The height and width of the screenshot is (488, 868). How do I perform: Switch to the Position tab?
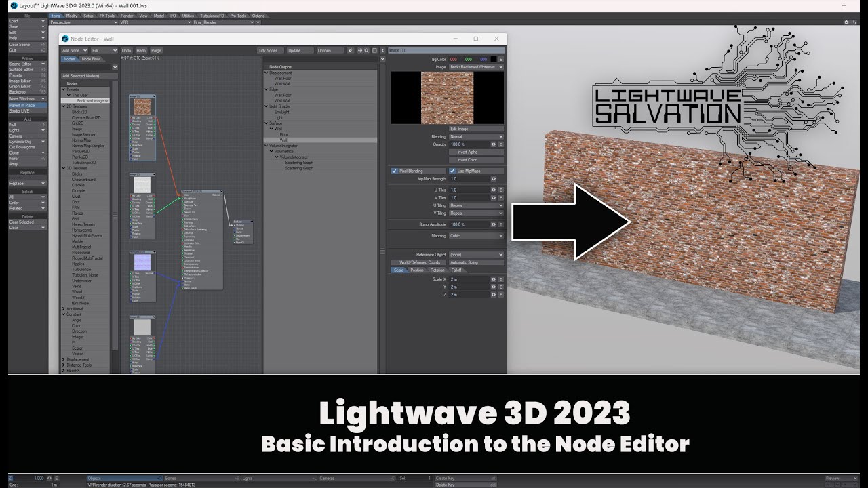416,270
